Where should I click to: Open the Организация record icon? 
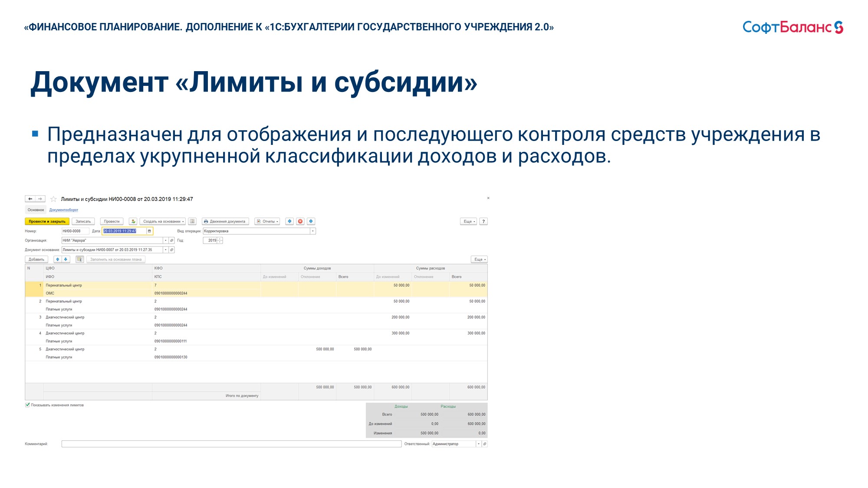(x=172, y=240)
